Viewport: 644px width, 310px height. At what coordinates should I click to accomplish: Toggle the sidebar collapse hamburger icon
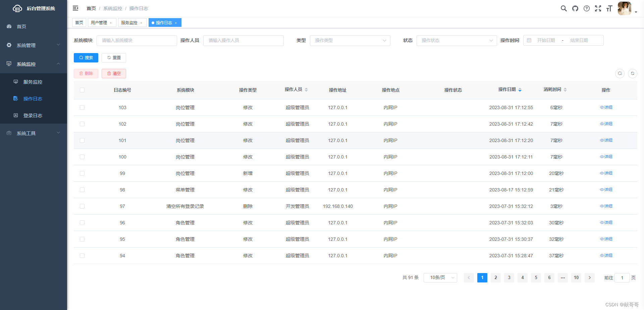(x=75, y=8)
